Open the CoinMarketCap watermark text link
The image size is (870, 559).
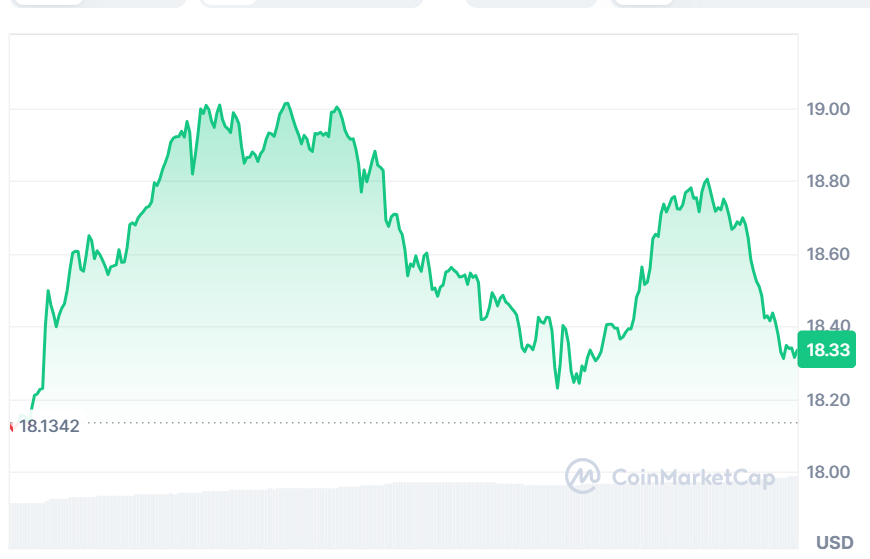(x=692, y=478)
